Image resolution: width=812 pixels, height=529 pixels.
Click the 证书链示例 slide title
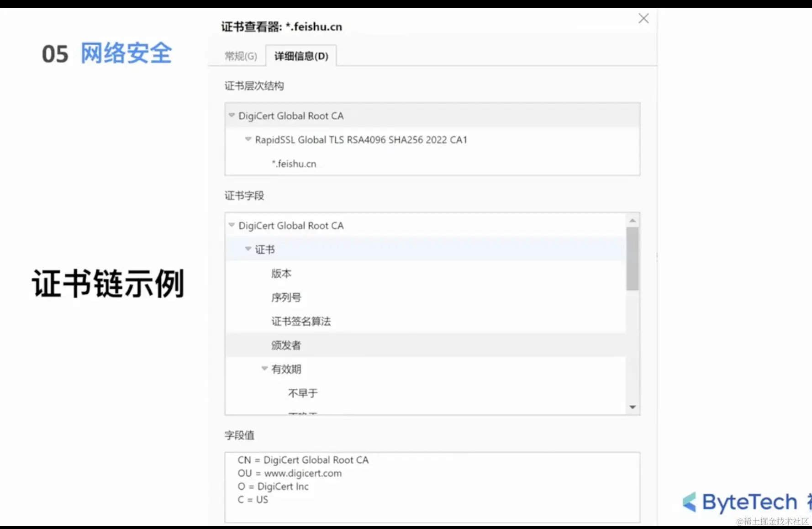click(108, 284)
